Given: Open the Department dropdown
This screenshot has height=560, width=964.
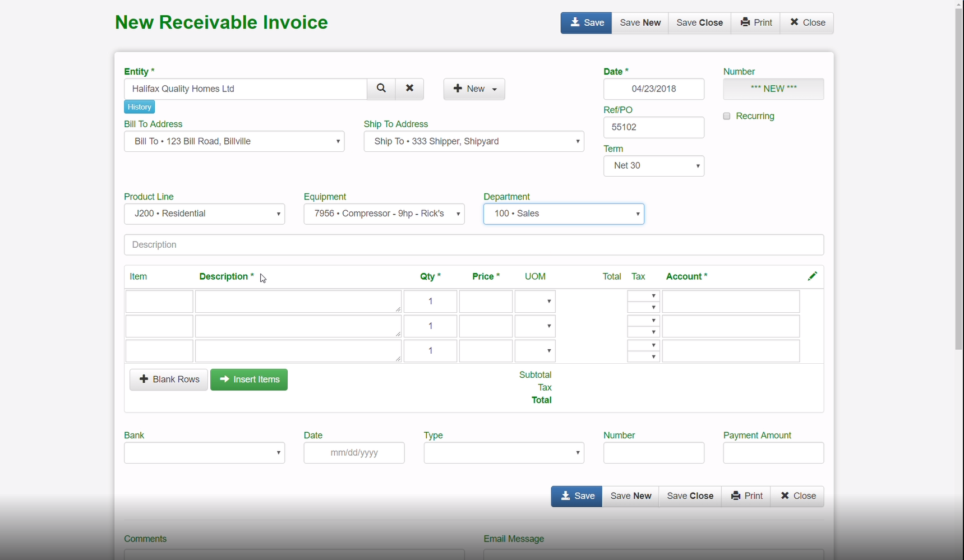Looking at the screenshot, I should [x=564, y=214].
